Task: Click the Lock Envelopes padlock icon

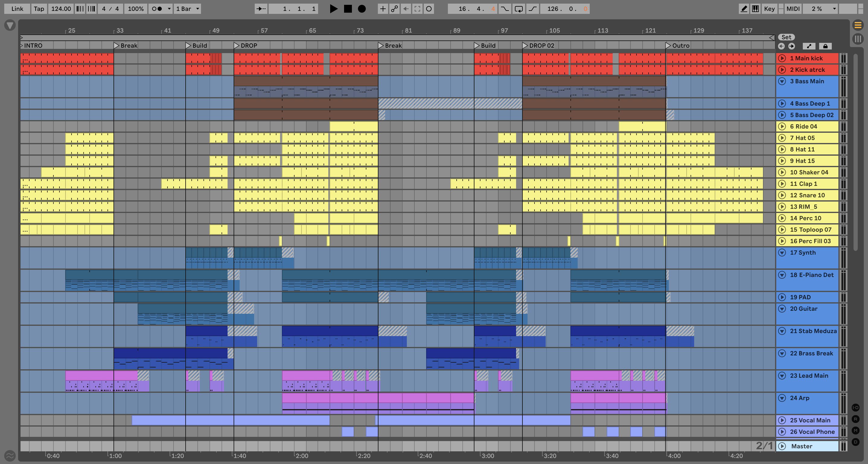Action: tap(825, 46)
